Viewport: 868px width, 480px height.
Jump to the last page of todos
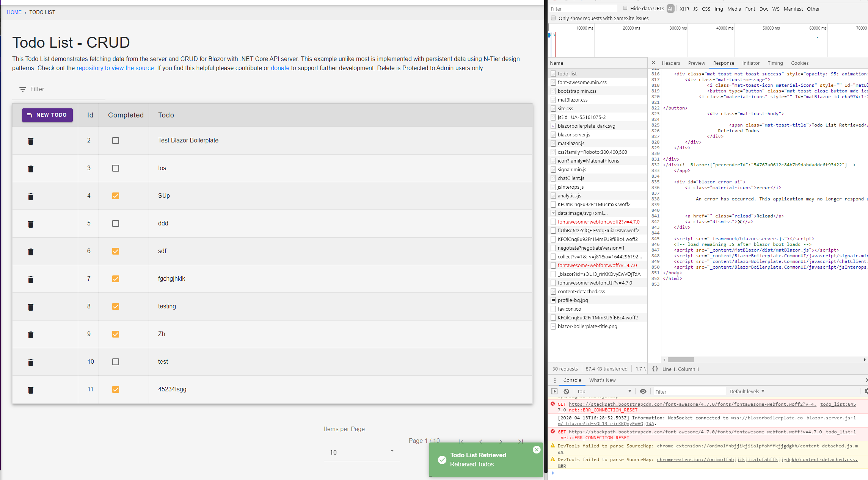(520, 441)
